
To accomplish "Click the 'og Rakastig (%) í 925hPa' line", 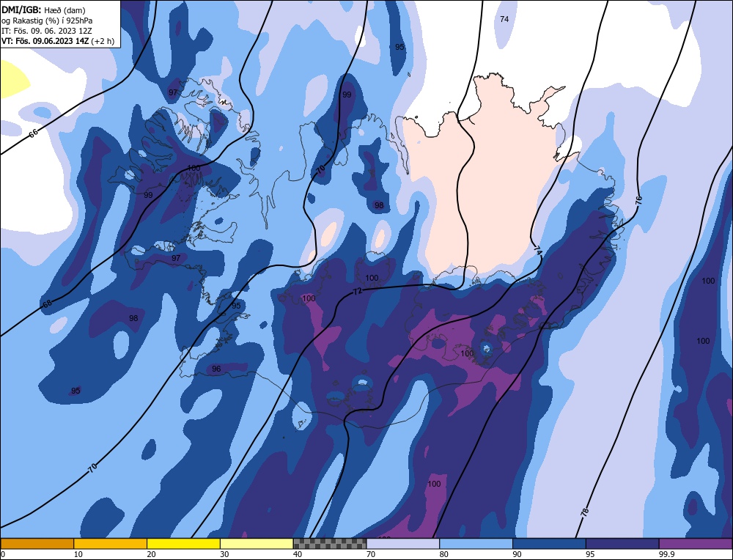I will point(47,21).
